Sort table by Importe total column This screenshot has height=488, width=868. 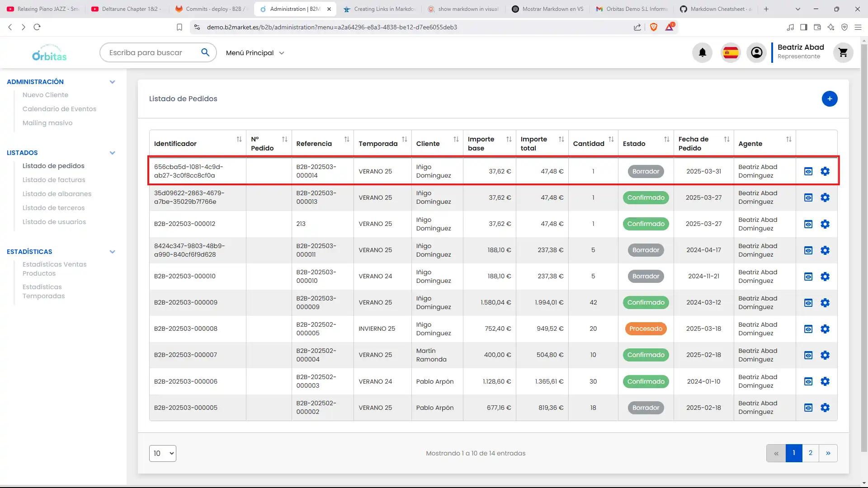point(561,140)
